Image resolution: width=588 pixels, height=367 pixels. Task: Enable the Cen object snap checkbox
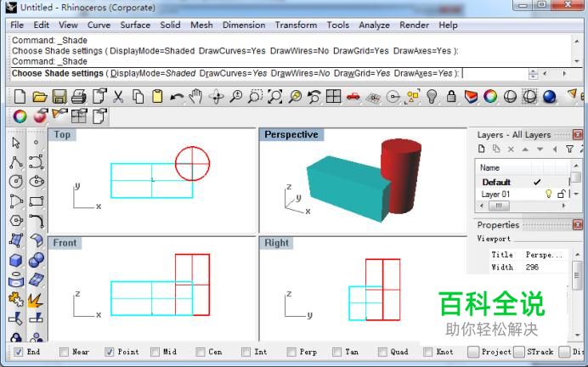click(x=201, y=352)
